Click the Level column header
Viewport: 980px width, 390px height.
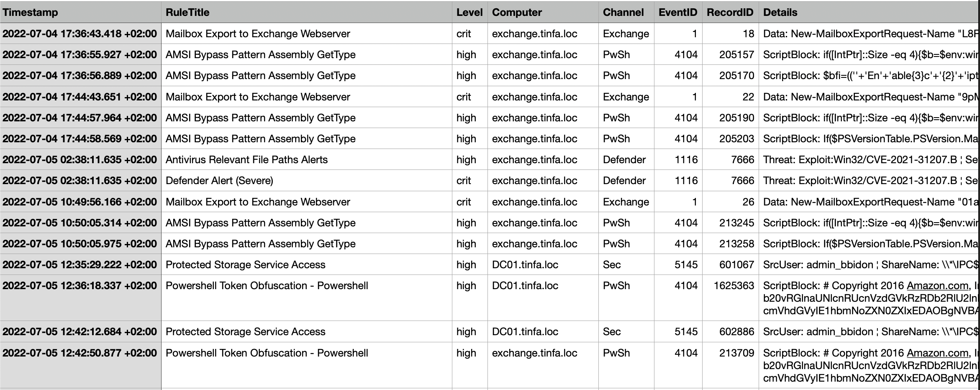[x=469, y=12]
